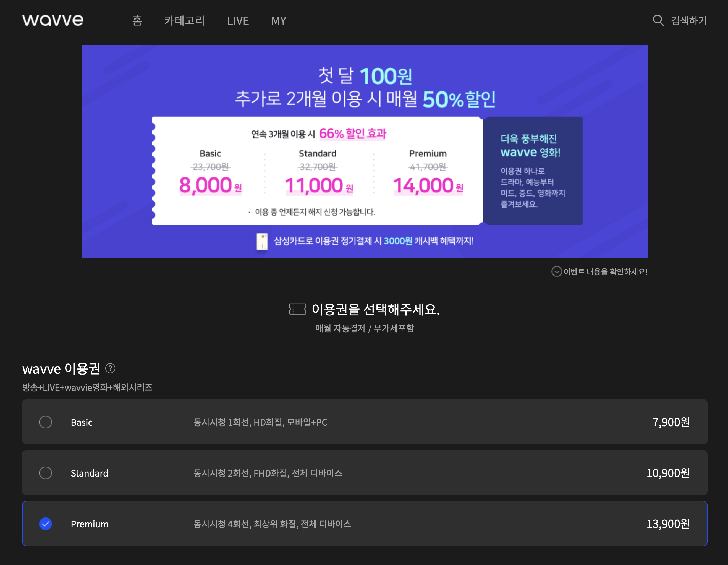
Task: Select the Standard plan radio button
Action: [x=46, y=473]
